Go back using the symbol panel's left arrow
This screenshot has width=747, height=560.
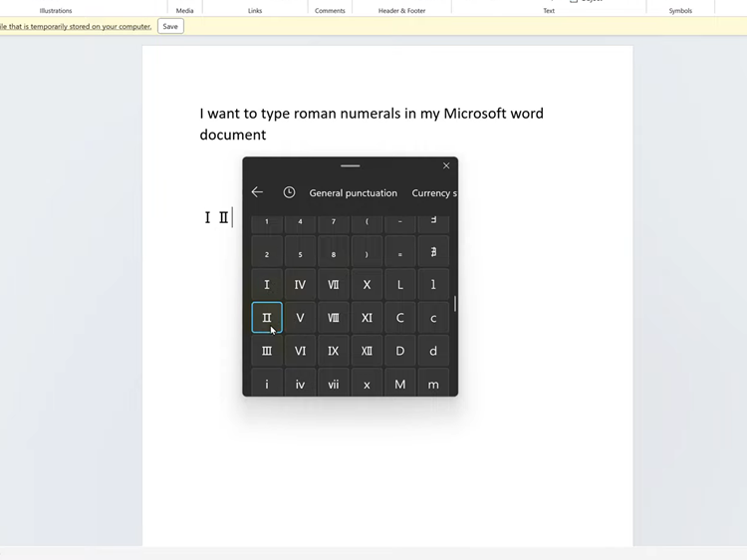click(x=257, y=192)
